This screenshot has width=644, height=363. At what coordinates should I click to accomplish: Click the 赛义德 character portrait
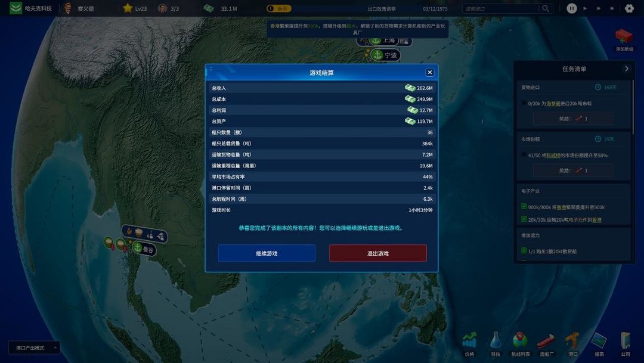pyautogui.click(x=68, y=8)
